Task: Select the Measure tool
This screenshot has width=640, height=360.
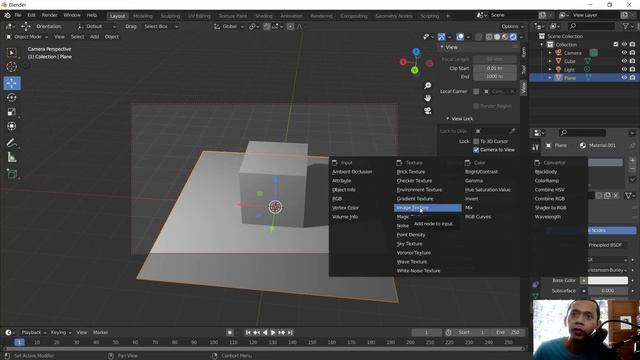Action: 11,157
